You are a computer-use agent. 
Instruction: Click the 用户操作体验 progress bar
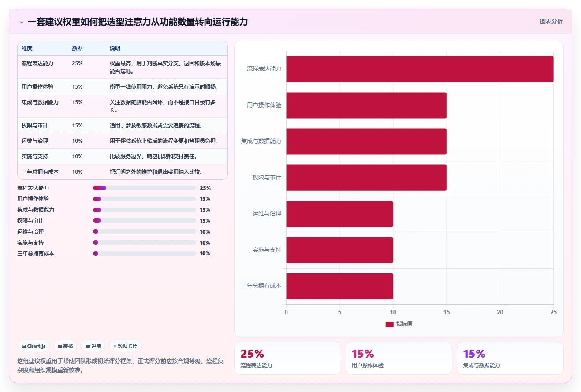tap(144, 199)
